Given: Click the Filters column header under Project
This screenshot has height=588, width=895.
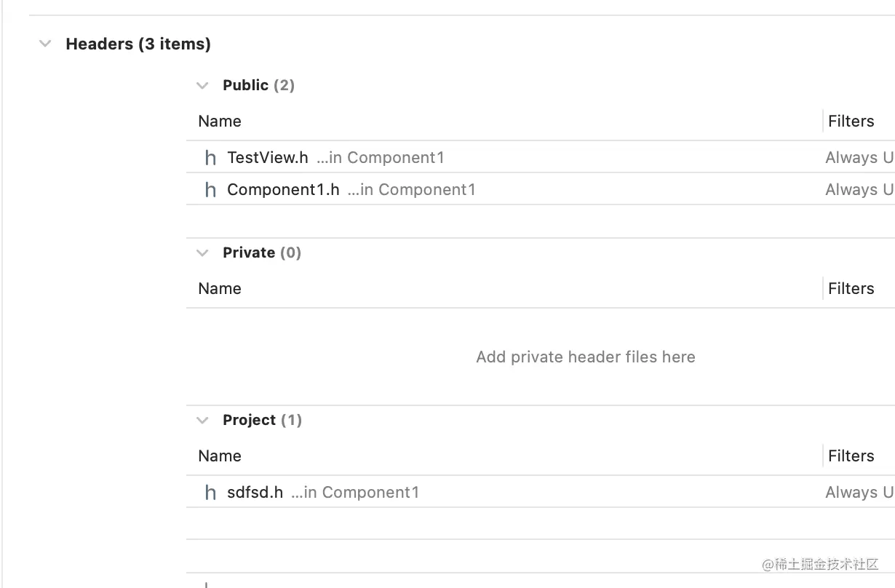Looking at the screenshot, I should (x=851, y=456).
